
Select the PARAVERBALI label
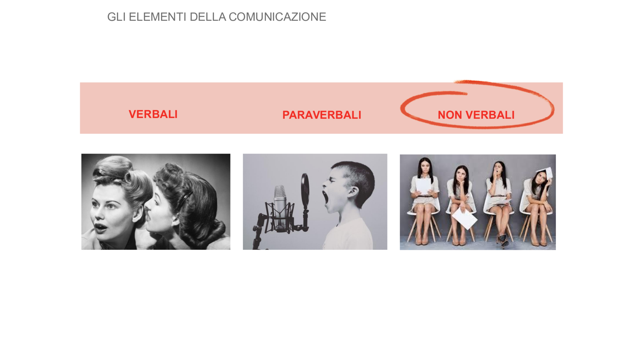tap(322, 115)
